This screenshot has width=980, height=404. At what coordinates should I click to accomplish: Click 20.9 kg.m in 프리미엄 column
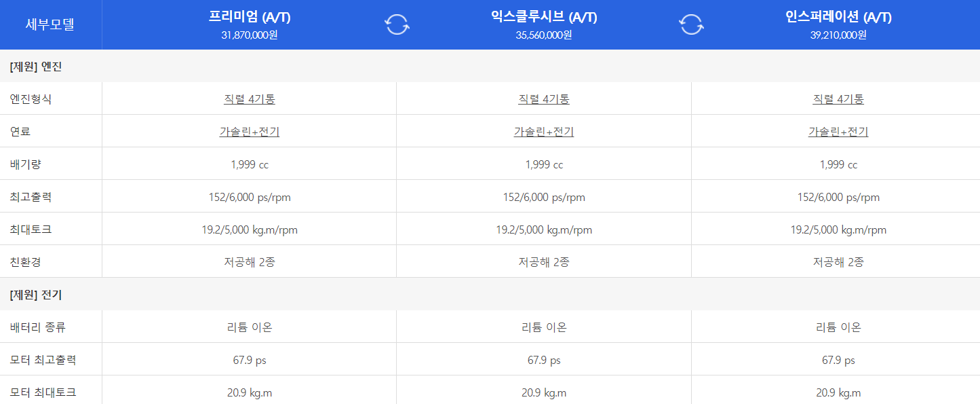click(250, 393)
